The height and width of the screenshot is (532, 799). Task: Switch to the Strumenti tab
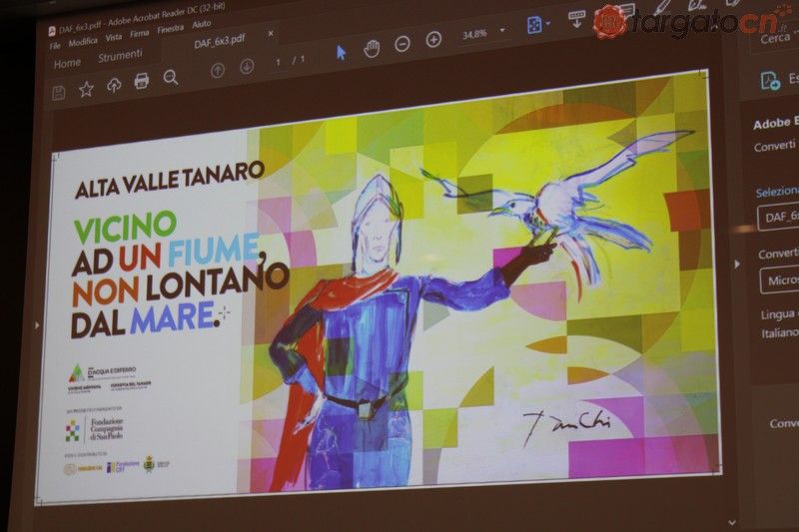click(x=120, y=55)
